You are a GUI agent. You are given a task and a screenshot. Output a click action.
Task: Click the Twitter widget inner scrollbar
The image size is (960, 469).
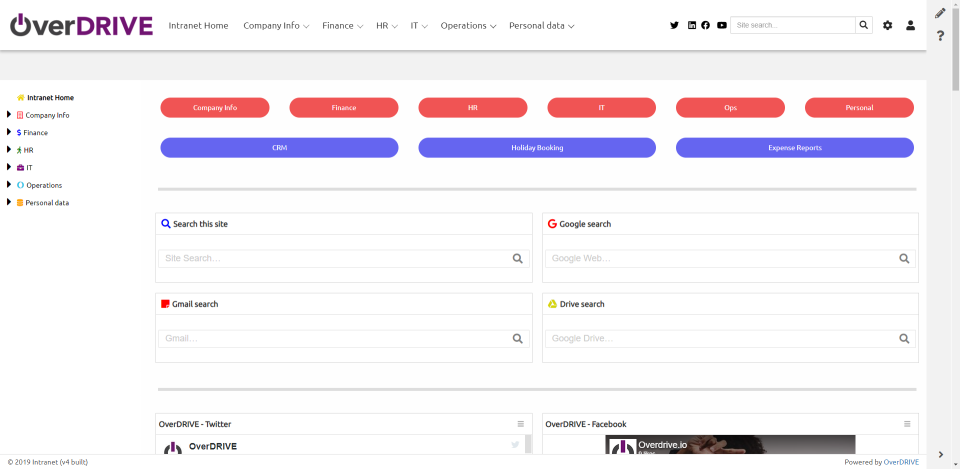click(x=528, y=445)
